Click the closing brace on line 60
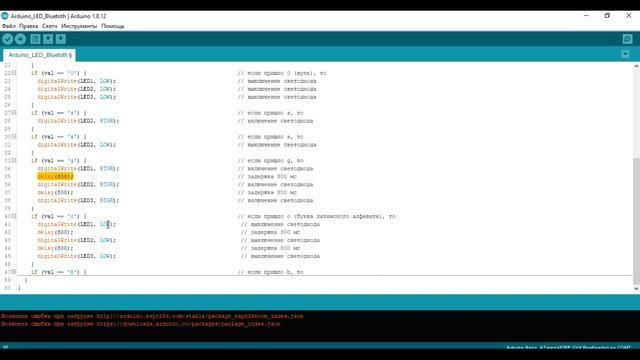The image size is (640, 360). 19,288
